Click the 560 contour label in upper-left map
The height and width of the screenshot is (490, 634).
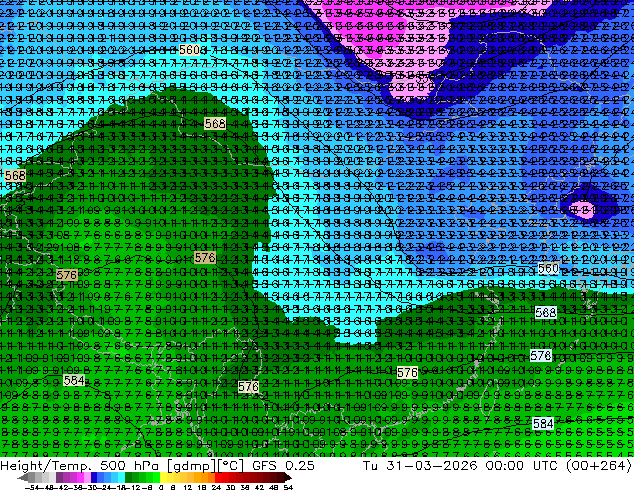coord(189,50)
